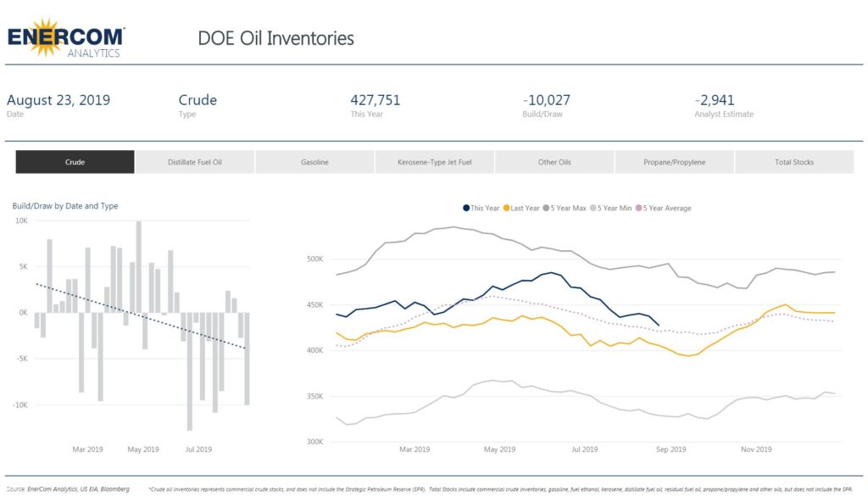Switch to the Total Stocks tab
Image resolution: width=868 pixels, height=496 pixels.
pyautogui.click(x=793, y=161)
